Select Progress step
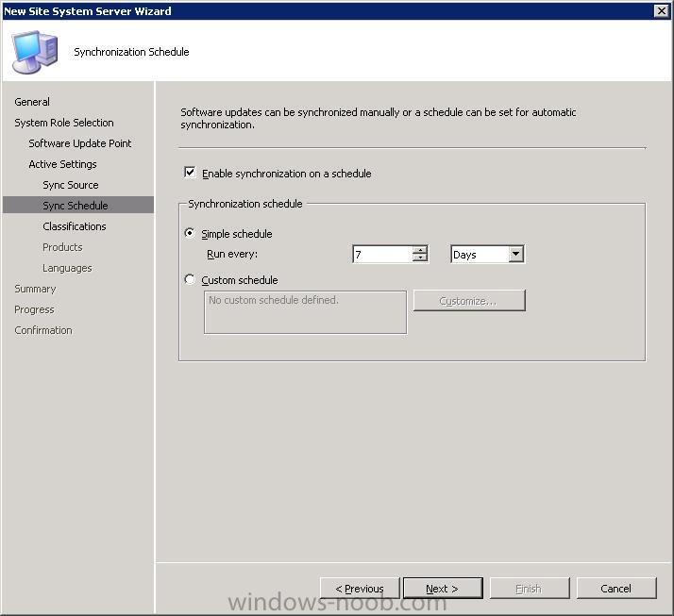 [34, 309]
